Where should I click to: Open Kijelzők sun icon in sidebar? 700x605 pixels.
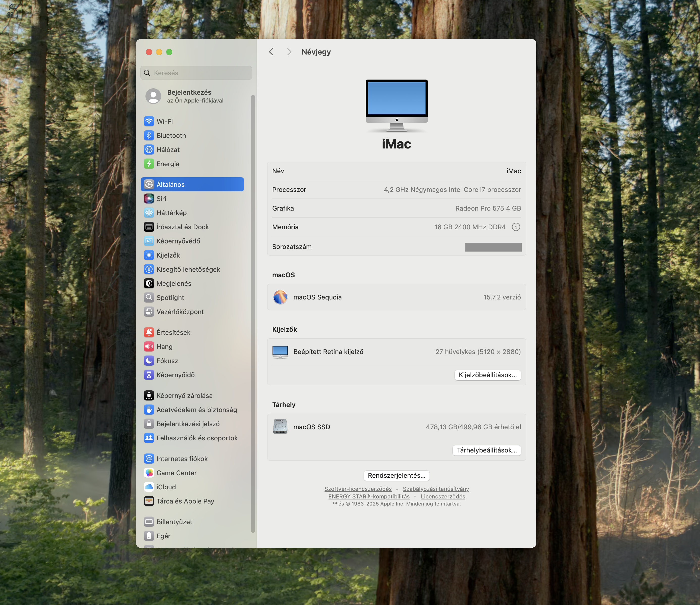(x=149, y=255)
